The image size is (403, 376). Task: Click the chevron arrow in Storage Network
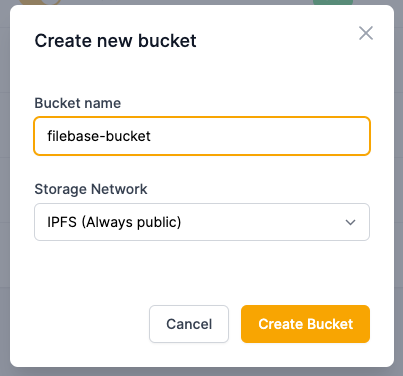click(350, 222)
